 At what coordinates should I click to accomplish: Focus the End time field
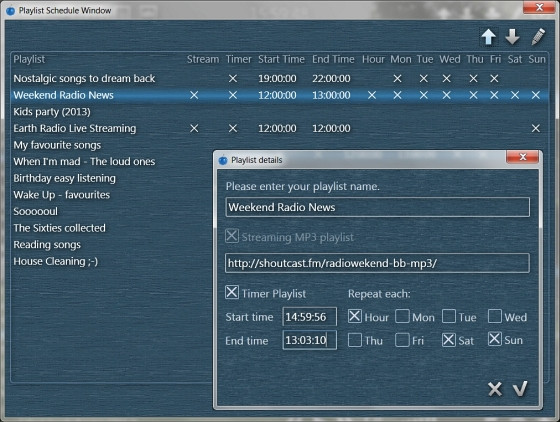[310, 340]
